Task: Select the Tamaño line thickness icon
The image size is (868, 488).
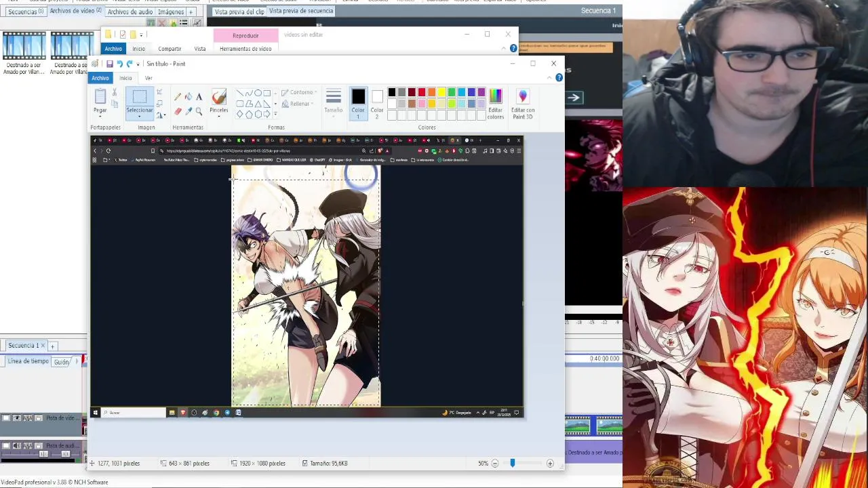Action: pos(333,96)
